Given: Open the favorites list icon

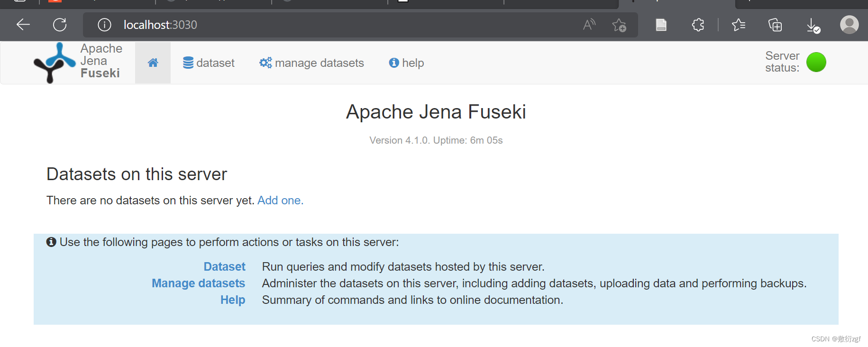Looking at the screenshot, I should pos(739,25).
